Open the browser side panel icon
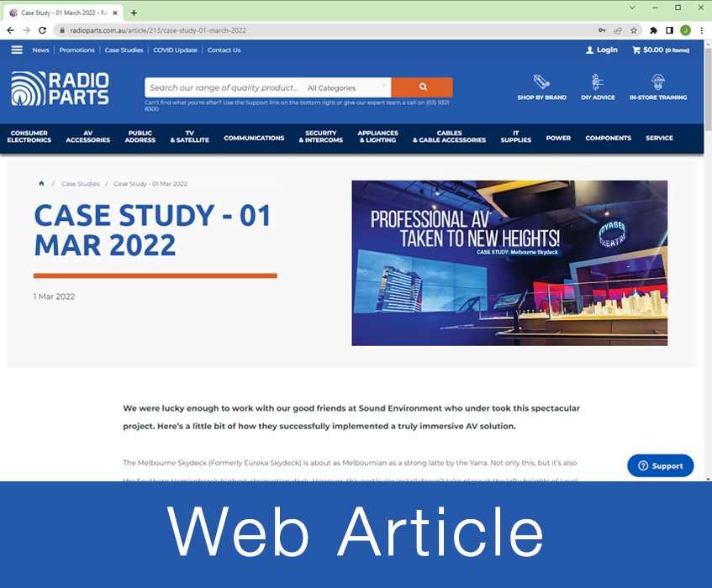This screenshot has width=712, height=588. click(x=669, y=30)
